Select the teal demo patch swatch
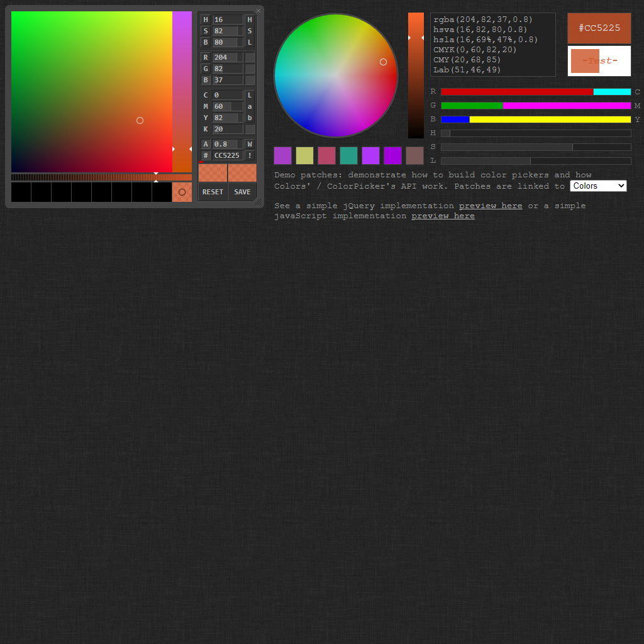 pos(348,155)
